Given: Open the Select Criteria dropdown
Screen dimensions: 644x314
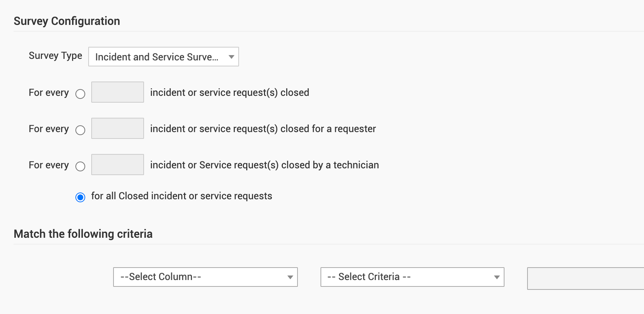Looking at the screenshot, I should point(412,277).
